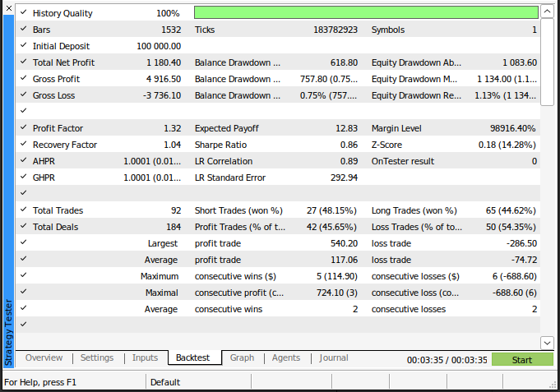This screenshot has width=560, height=392.
Task: Toggle the History Quality row checkmark
Action: coord(24,12)
